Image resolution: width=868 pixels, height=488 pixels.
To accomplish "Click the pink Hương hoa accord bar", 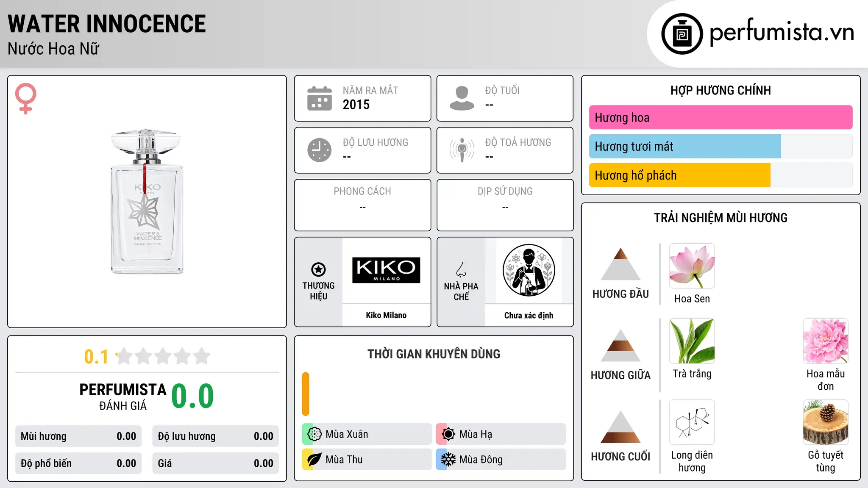I will (721, 117).
